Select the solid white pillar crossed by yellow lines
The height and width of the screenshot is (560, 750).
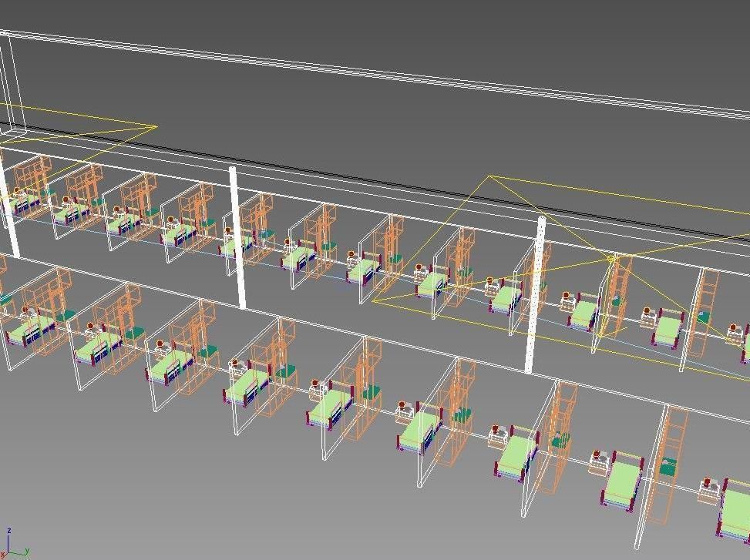click(535, 295)
